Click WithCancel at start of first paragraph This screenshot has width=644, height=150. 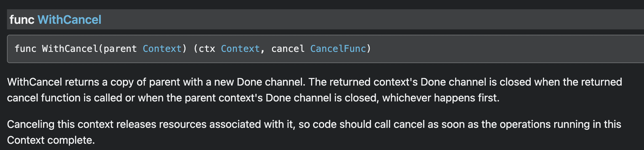pyautogui.click(x=34, y=82)
